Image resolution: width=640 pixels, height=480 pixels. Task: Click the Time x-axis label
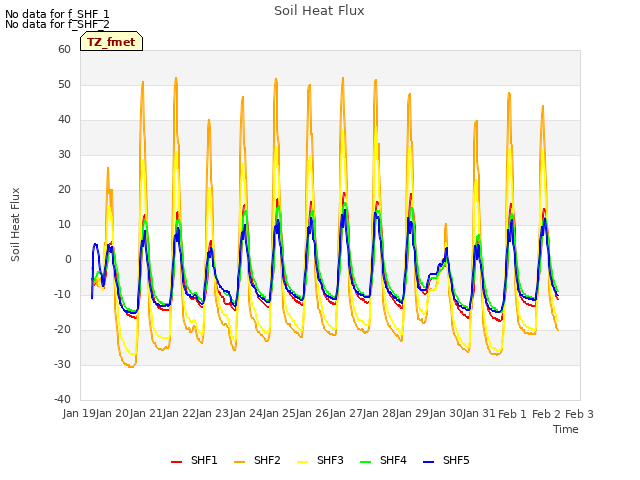(x=566, y=429)
